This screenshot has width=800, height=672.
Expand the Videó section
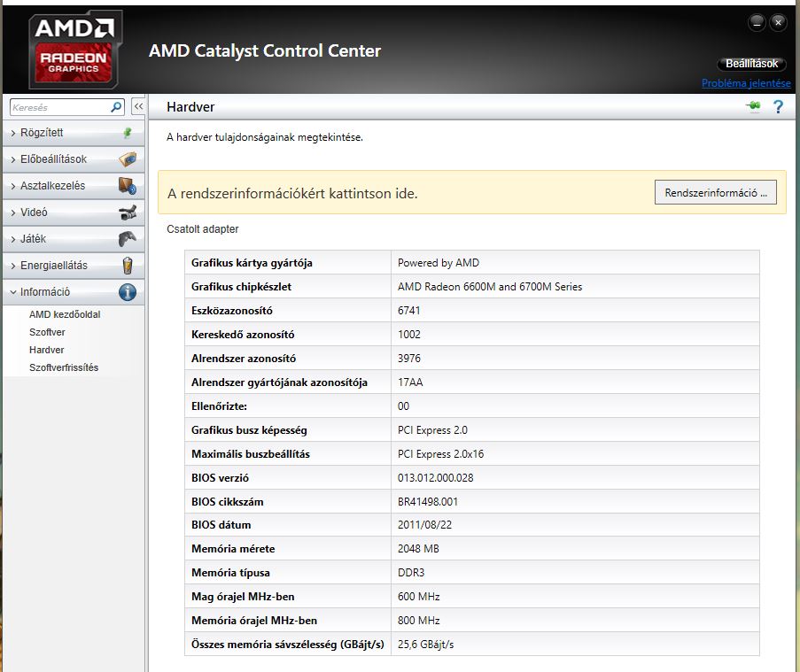point(74,212)
